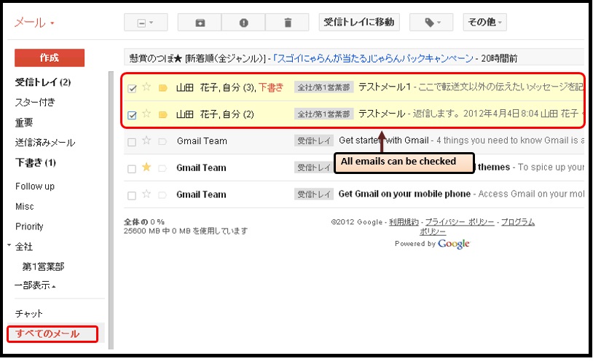This screenshot has height=364, width=593.
Task: Click the Report spam icon
Action: tap(243, 23)
